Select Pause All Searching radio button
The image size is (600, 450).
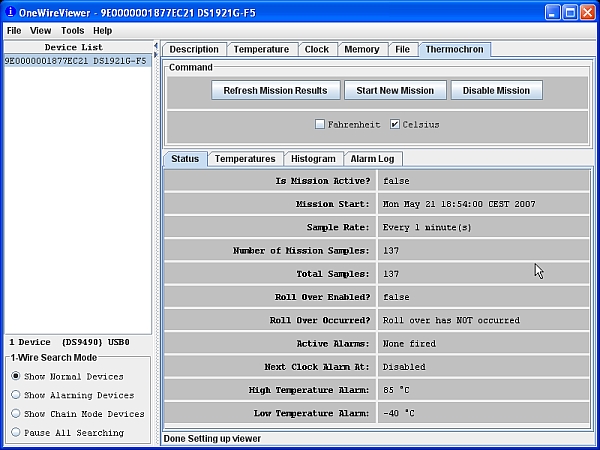coord(16,432)
